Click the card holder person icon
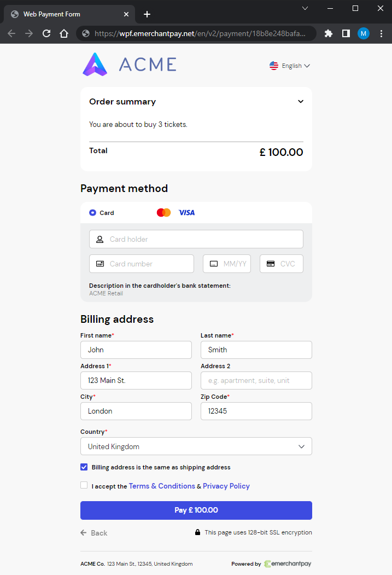Viewport: 392px width, 575px height. click(x=100, y=239)
